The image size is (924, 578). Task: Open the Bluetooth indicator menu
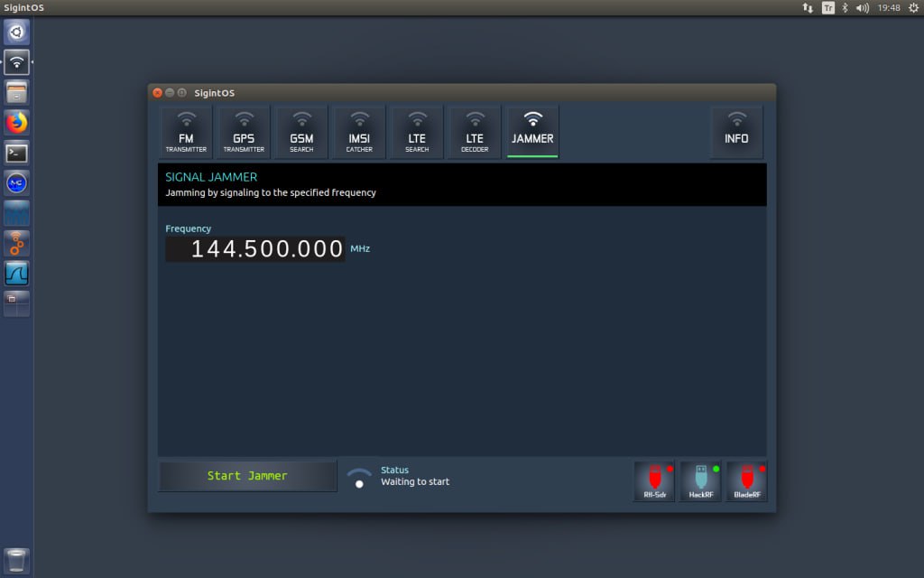pos(845,7)
